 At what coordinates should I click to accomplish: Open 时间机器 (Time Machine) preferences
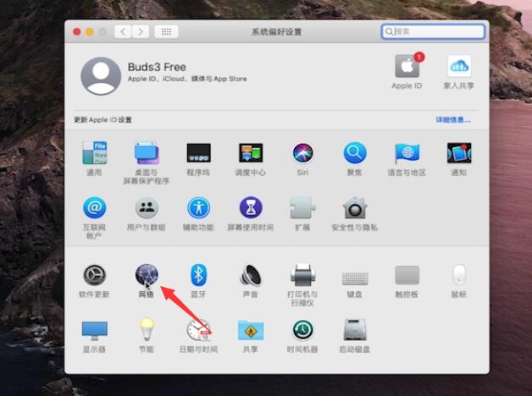[302, 330]
